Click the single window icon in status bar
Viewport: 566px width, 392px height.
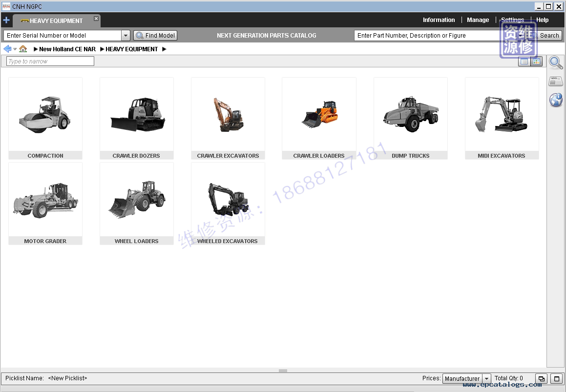[556, 378]
